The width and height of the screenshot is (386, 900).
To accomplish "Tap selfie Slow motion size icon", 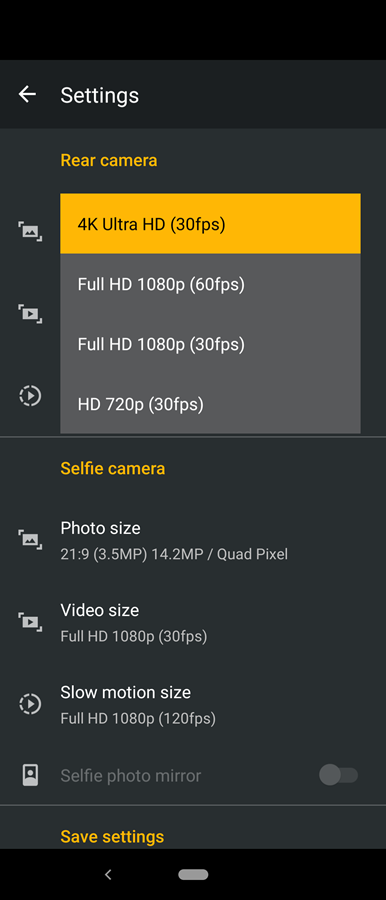I will pos(30,704).
